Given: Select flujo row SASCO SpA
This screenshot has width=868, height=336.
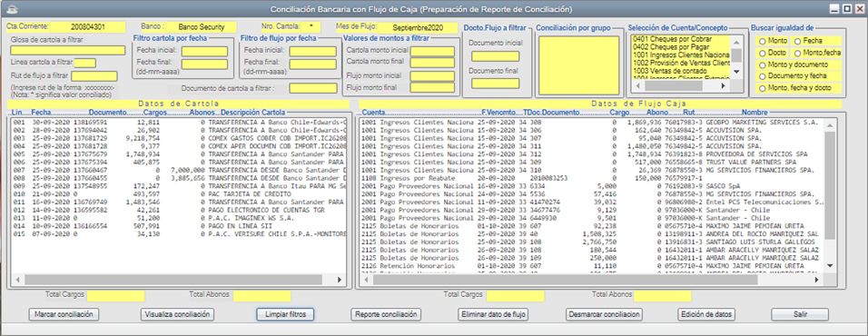Looking at the screenshot, I should coord(592,186).
